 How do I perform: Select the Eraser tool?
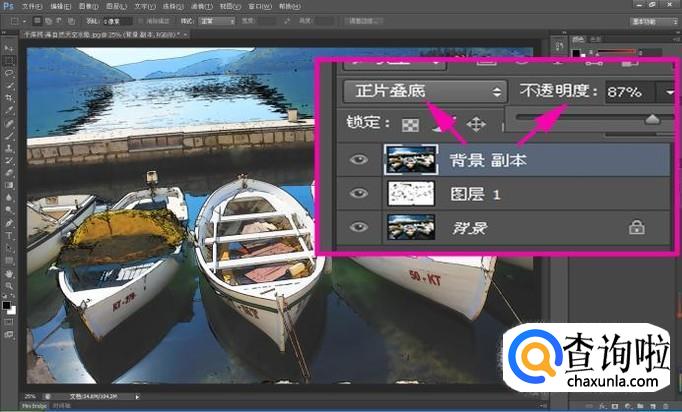coord(9,173)
